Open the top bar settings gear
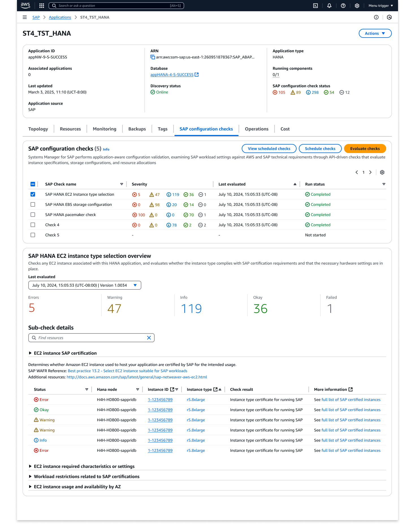 pos(357,6)
